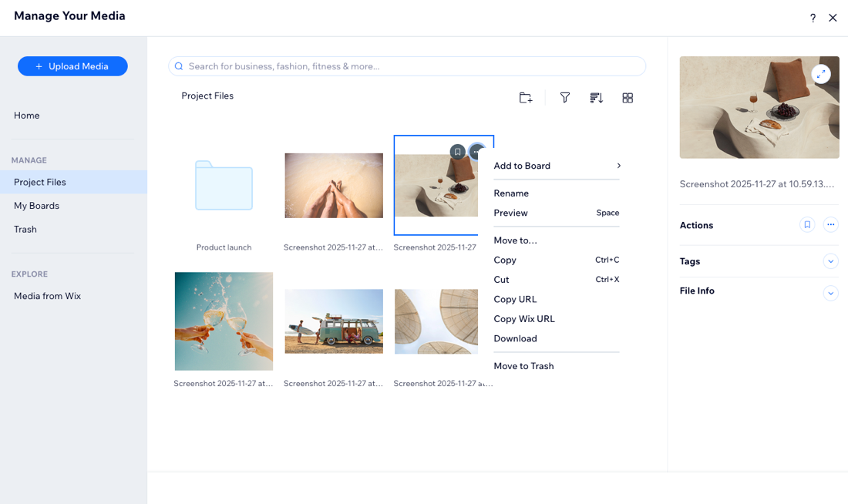The height and width of the screenshot is (504, 848).
Task: Click the filter icon above the files
Action: coord(565,98)
